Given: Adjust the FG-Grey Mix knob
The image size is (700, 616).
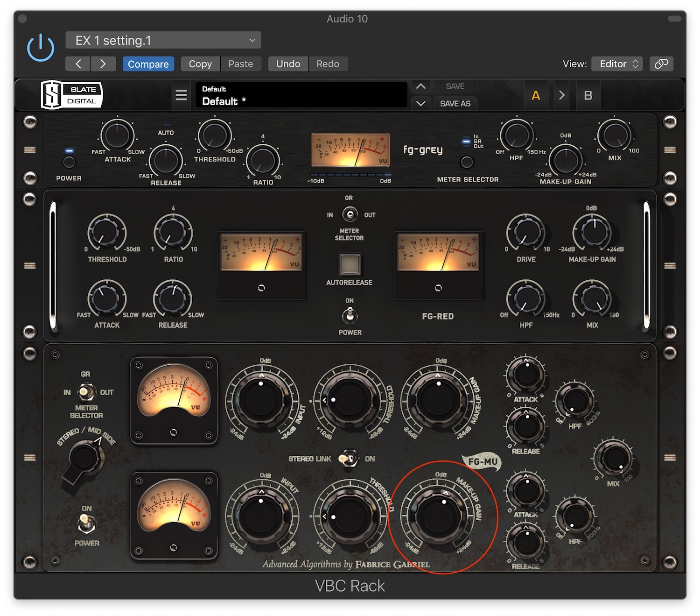Looking at the screenshot, I should [x=615, y=136].
